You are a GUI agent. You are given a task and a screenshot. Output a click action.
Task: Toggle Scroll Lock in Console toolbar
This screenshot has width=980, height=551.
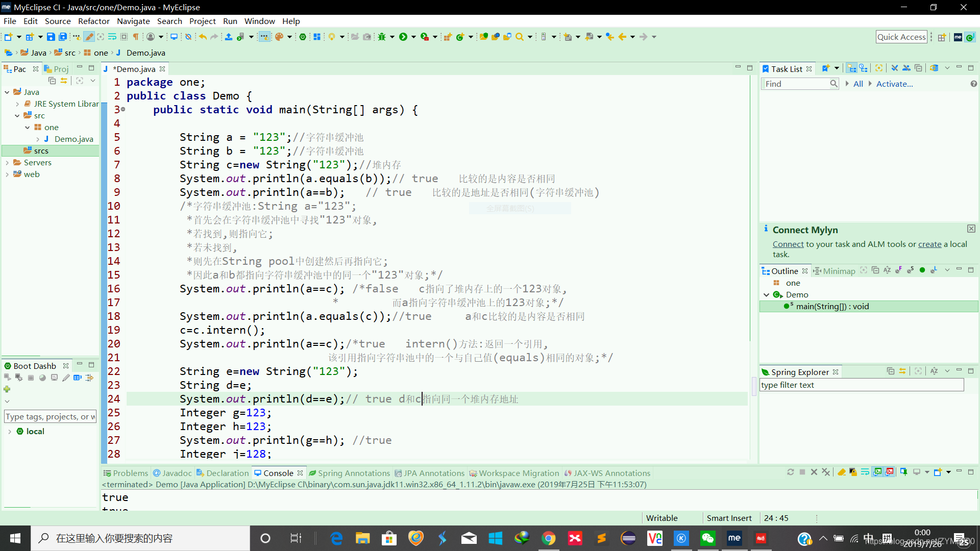[853, 472]
